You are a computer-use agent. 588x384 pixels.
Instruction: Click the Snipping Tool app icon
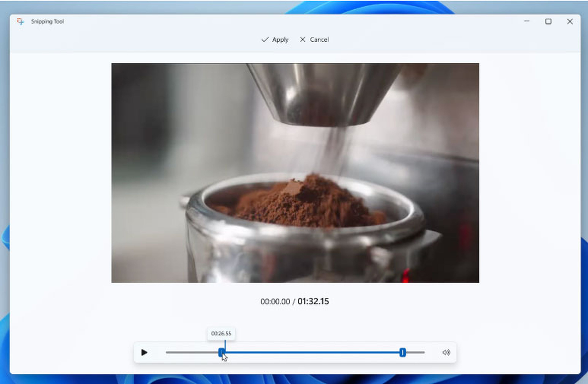point(21,21)
